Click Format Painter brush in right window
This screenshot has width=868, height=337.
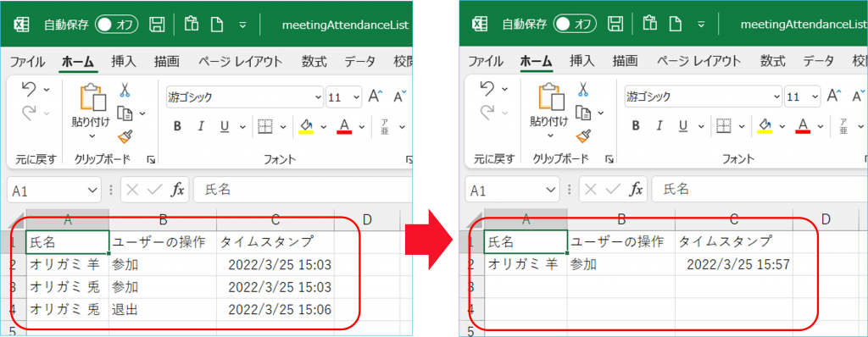click(x=583, y=136)
